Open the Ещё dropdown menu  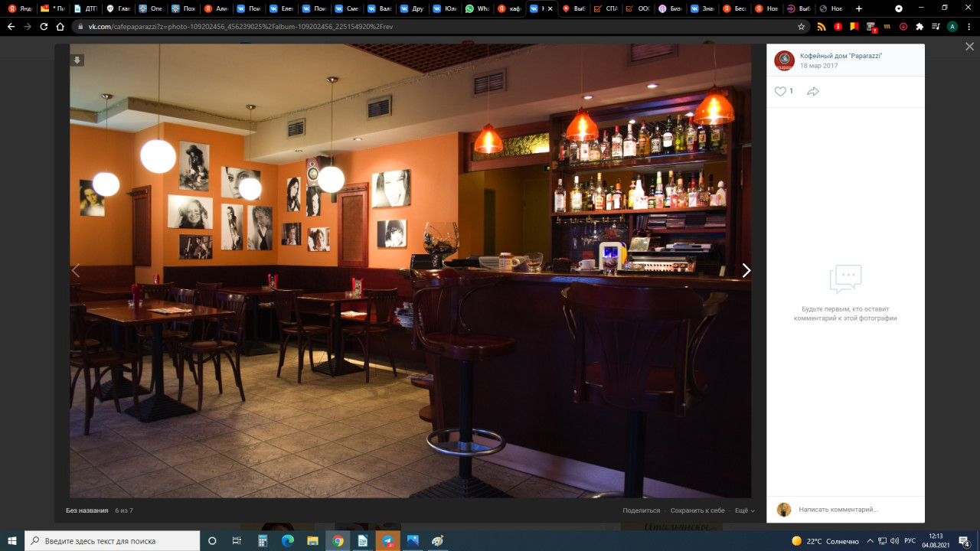pyautogui.click(x=744, y=510)
